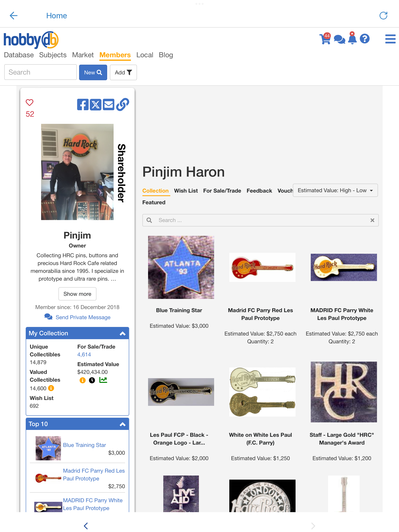Open Estimated Value High - Low dropdown
Image resolution: width=399 pixels, height=532 pixels.
[335, 190]
